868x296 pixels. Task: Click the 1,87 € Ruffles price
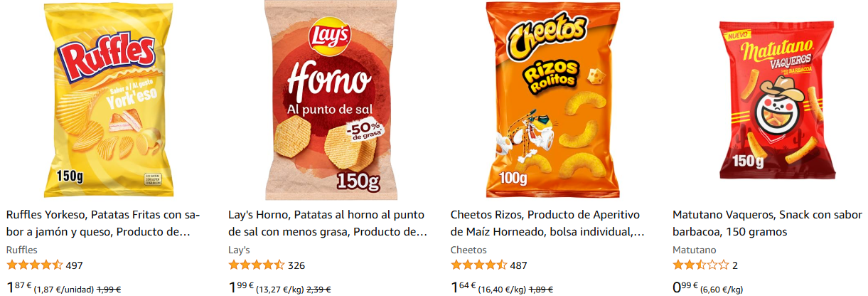(18, 287)
